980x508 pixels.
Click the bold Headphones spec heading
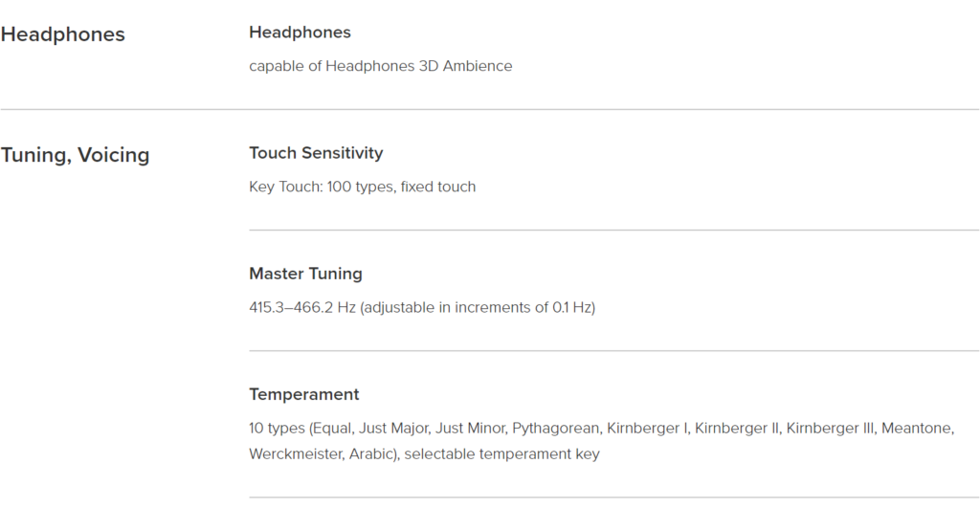pyautogui.click(x=300, y=33)
